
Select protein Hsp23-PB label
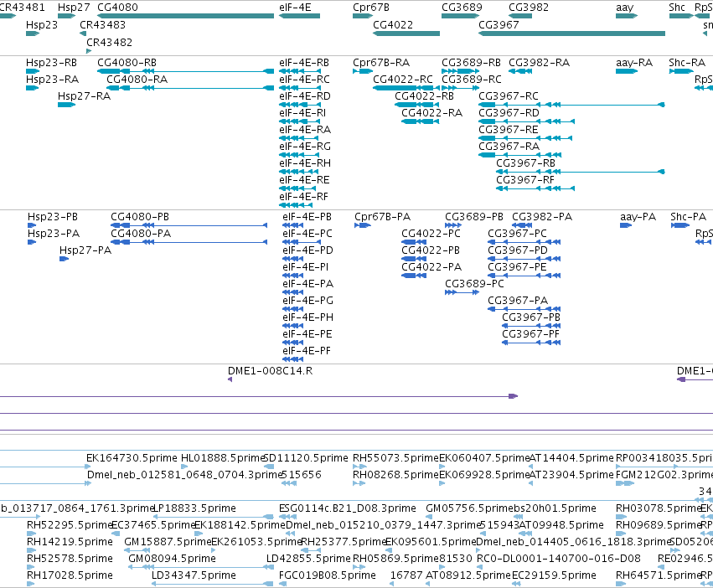tap(53, 217)
